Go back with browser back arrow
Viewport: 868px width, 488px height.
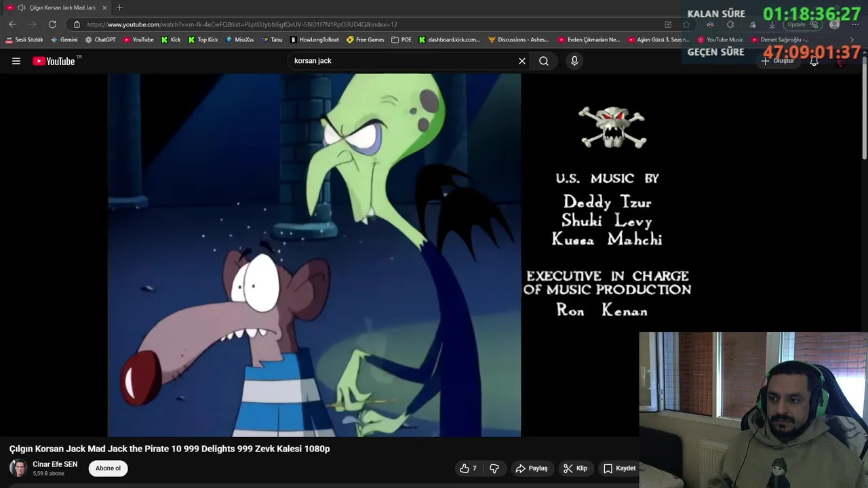tap(12, 24)
